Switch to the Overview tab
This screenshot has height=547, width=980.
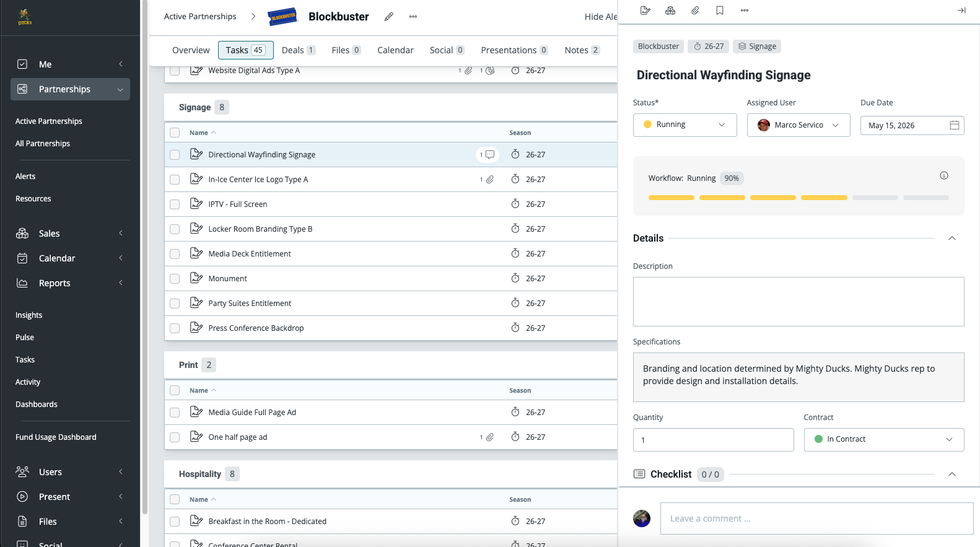click(x=191, y=50)
